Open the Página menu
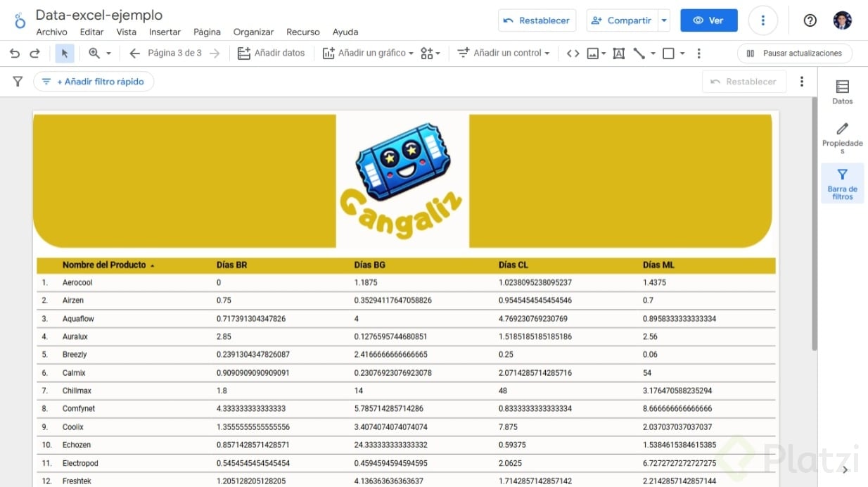Image resolution: width=868 pixels, height=487 pixels. [x=207, y=32]
